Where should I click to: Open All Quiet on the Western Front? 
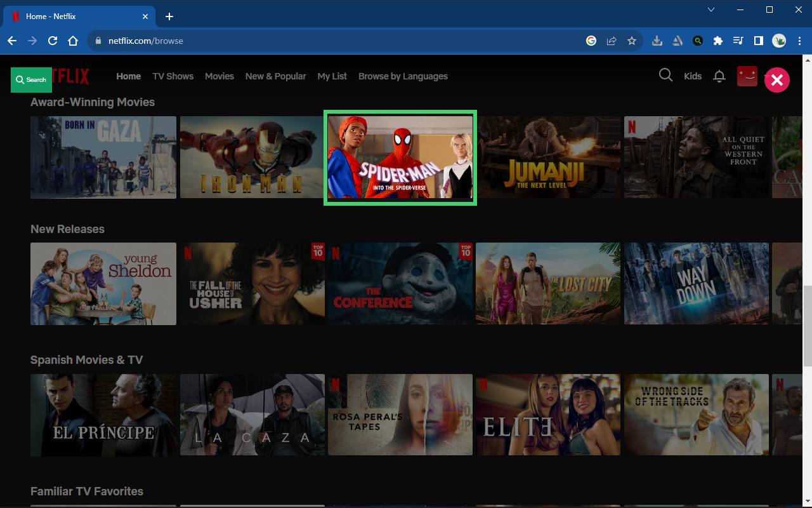697,157
